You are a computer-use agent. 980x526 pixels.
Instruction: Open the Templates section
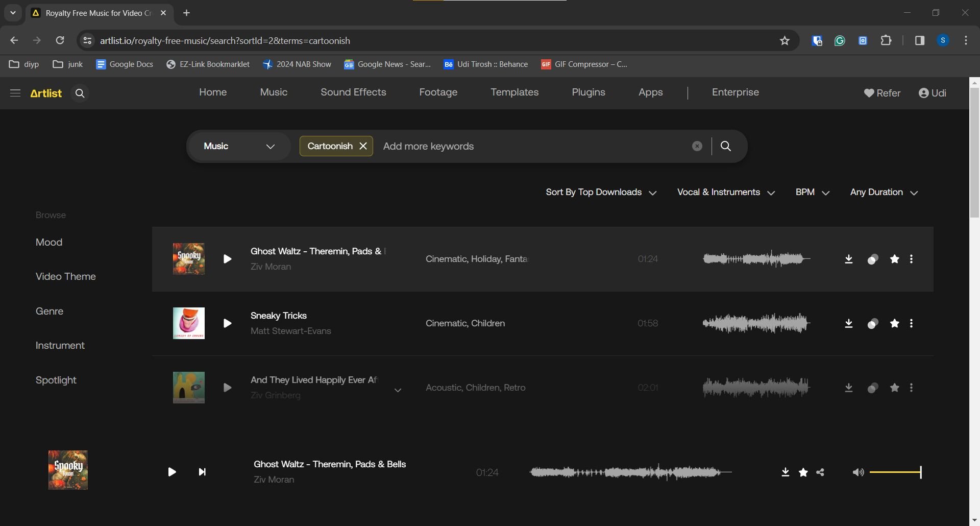[x=514, y=92]
